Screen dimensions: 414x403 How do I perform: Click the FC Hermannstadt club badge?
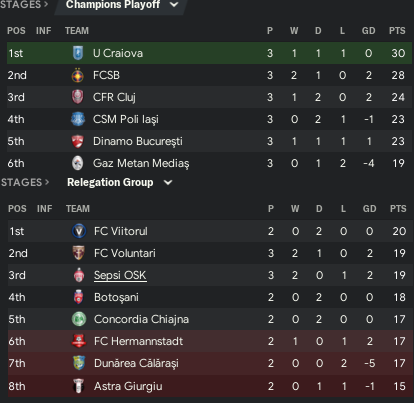(x=79, y=341)
